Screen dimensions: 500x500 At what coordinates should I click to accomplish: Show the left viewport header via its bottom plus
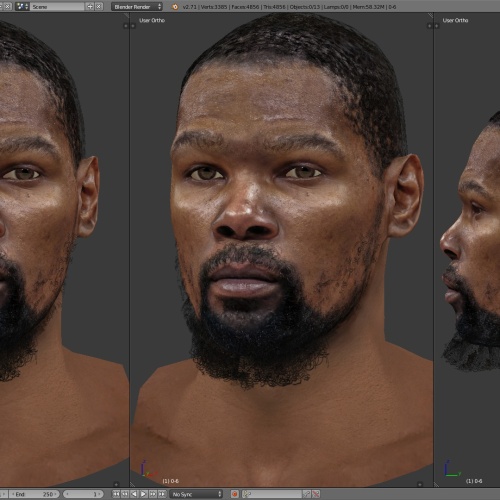click(116, 484)
